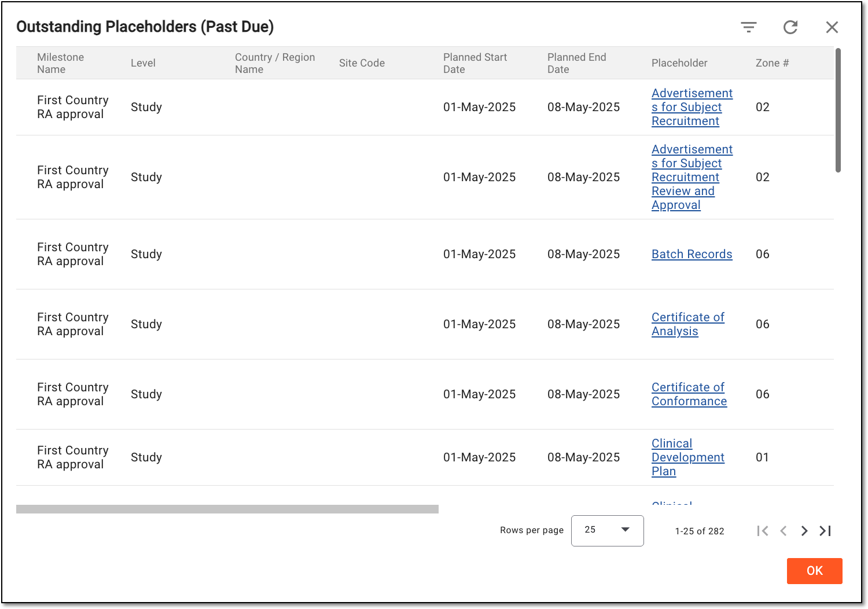The image size is (868, 609).
Task: Click the Site Code column header
Action: tap(362, 63)
